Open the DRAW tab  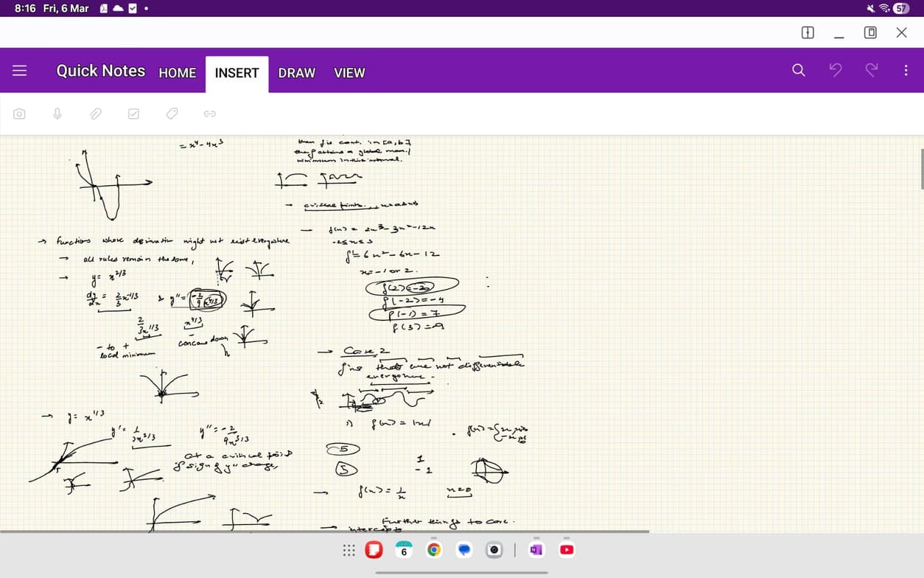[x=296, y=73]
